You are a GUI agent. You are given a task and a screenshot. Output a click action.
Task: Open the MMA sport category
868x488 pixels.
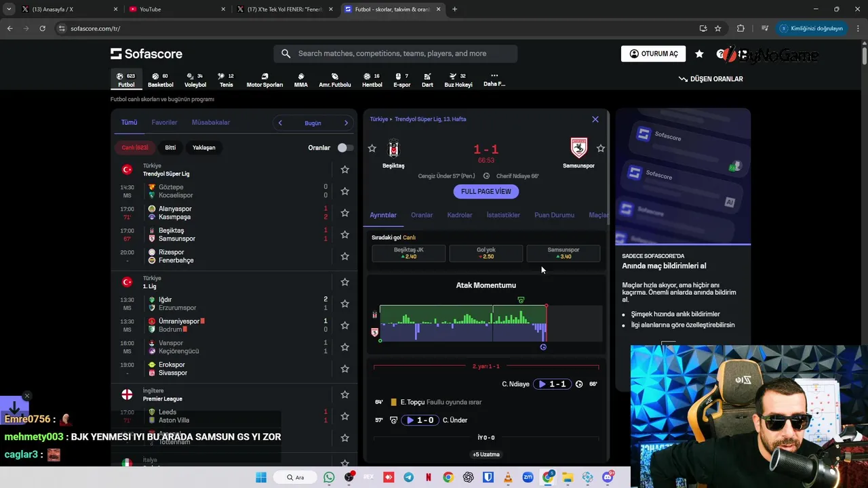point(301,80)
